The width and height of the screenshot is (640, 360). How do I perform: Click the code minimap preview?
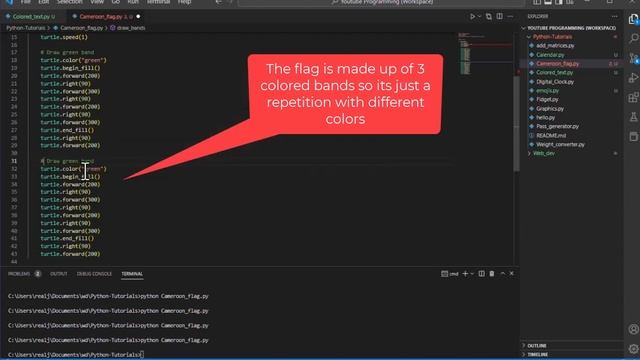click(x=484, y=54)
